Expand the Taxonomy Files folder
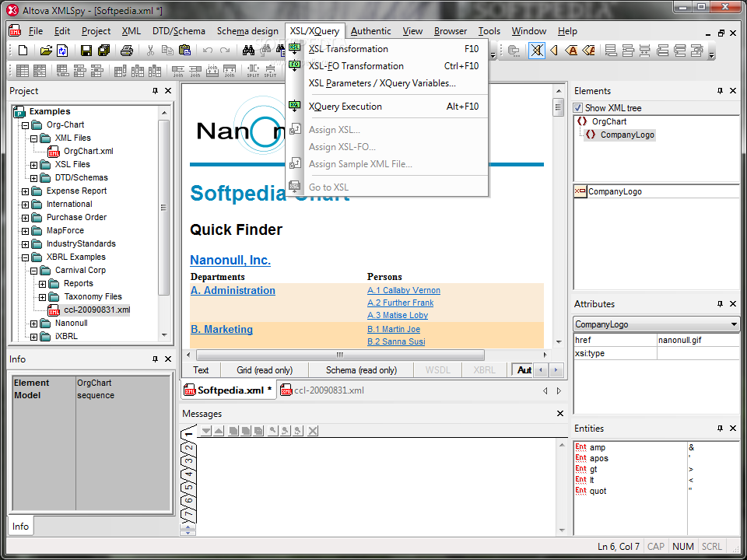 42,298
